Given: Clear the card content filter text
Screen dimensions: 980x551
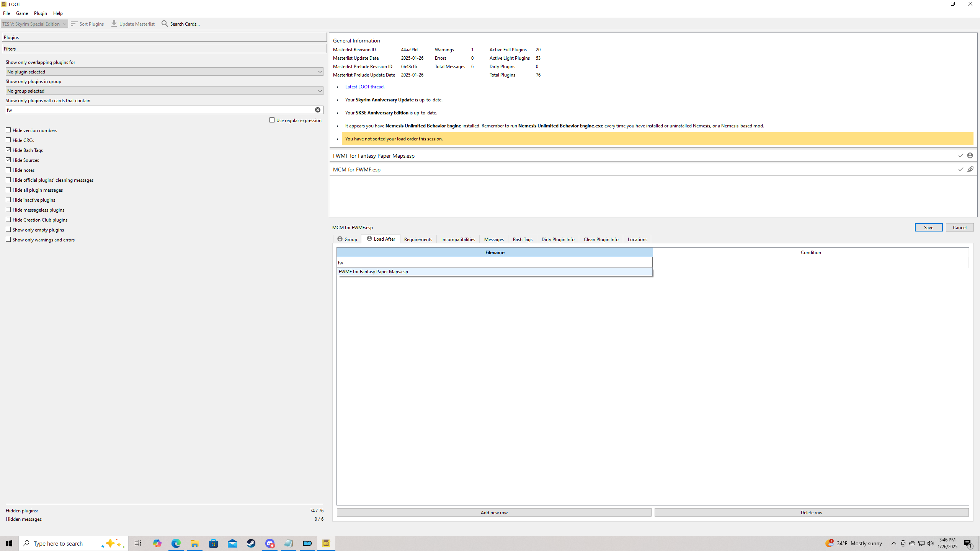Looking at the screenshot, I should (318, 110).
